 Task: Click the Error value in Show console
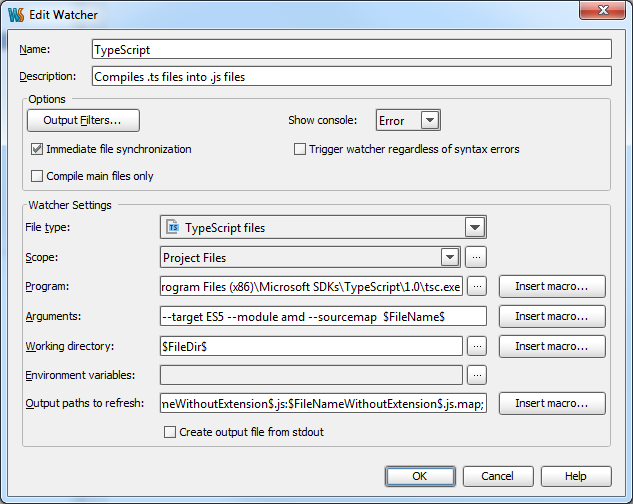(391, 120)
